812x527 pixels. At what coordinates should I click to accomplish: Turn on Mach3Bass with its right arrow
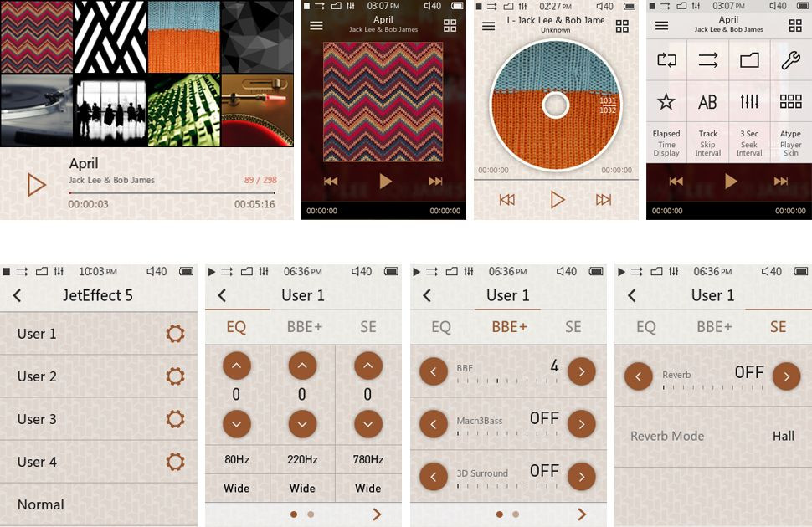pos(581,424)
